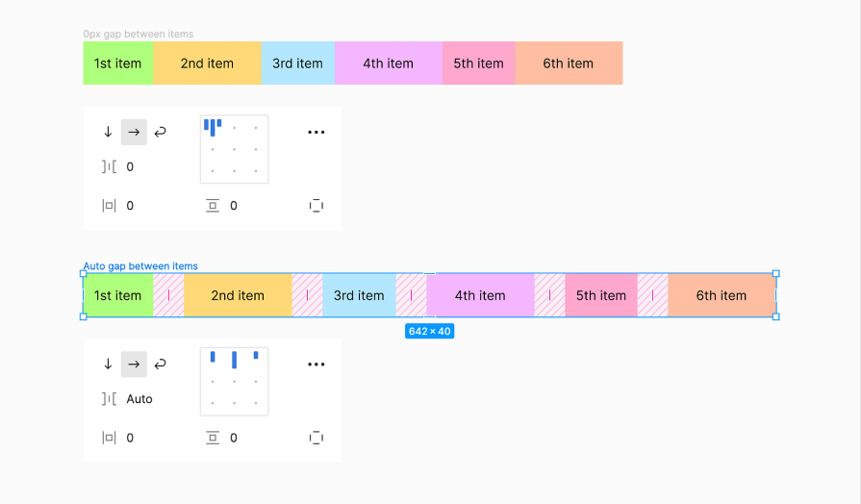Toggle horizontal direction arrow in the Auto gap panel

coord(134,364)
